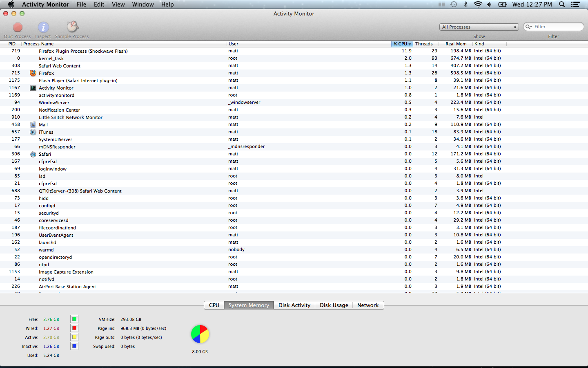Click the memory usage pie chart
The width and height of the screenshot is (588, 368).
[200, 334]
